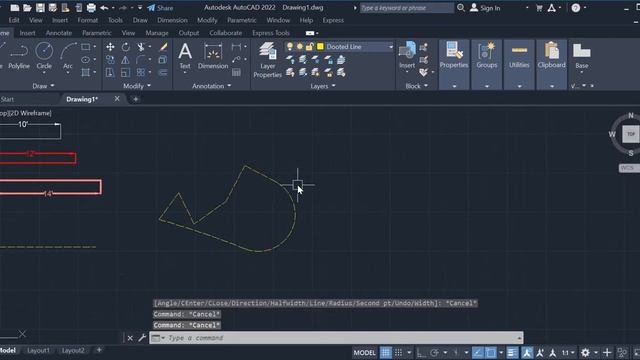640x360 pixels.
Task: Activate the Trim tool
Action: 141,47
